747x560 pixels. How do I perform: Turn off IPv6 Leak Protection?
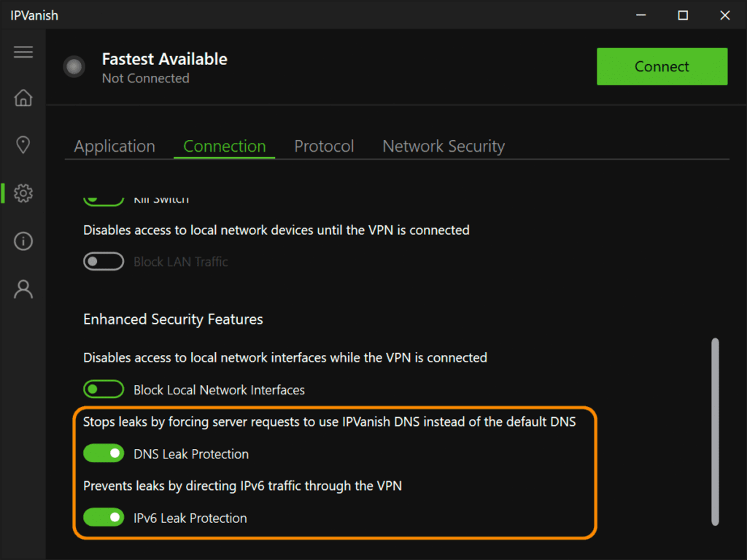coord(104,517)
